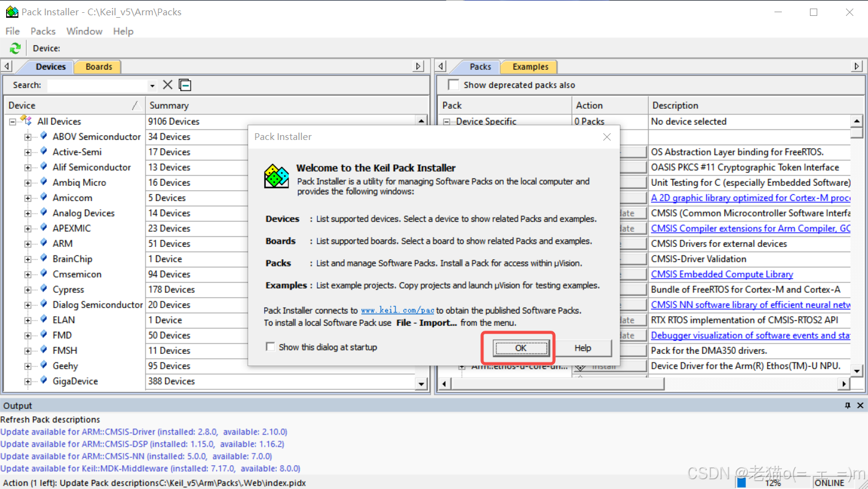
Task: Click 'Update available for ARM::CMSIS-DSP' output line
Action: [142, 444]
